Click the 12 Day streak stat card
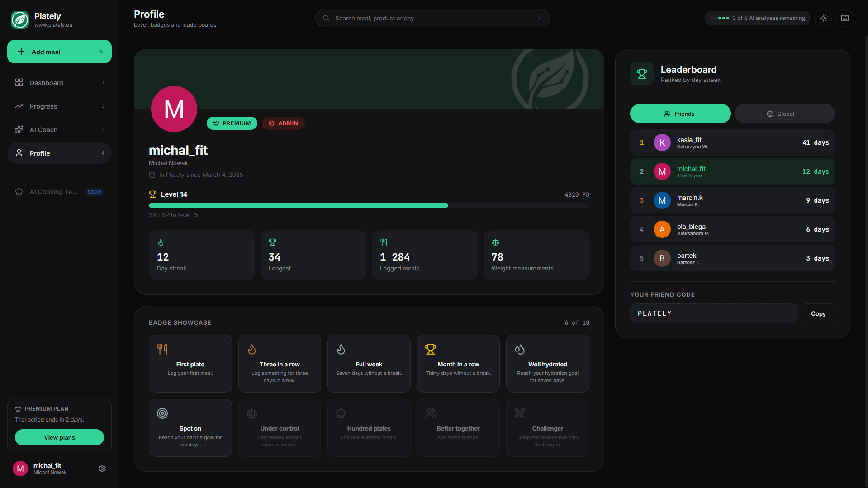The image size is (868, 488). tap(202, 255)
